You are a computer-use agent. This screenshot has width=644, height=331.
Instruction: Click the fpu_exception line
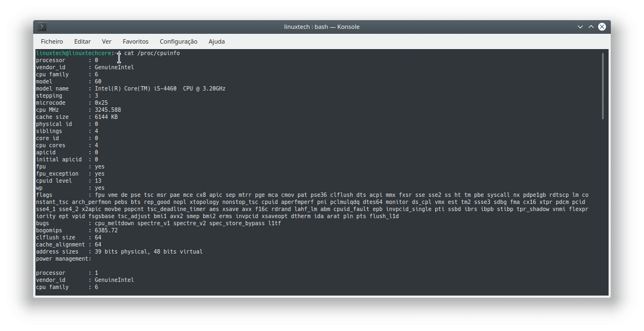click(70, 174)
